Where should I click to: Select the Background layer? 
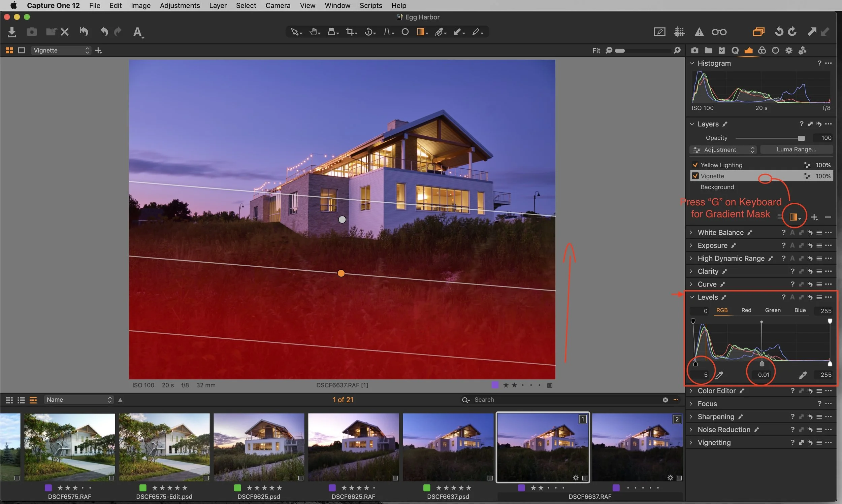tap(762, 187)
